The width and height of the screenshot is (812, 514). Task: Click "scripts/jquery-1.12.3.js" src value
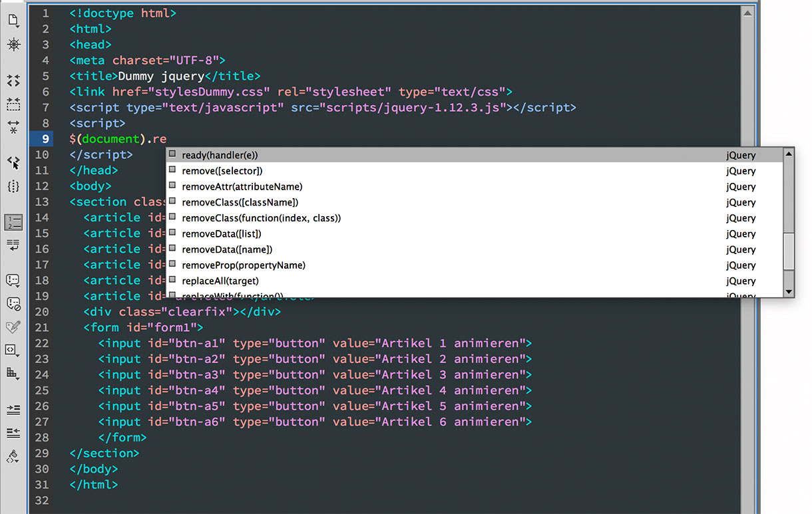[x=413, y=108]
